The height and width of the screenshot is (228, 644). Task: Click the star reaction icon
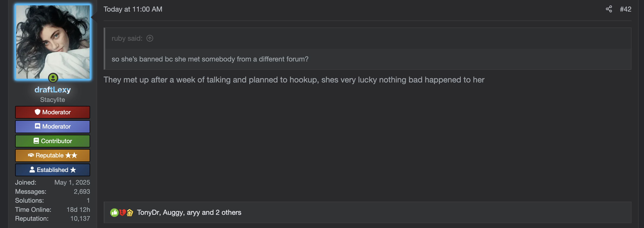pyautogui.click(x=130, y=213)
